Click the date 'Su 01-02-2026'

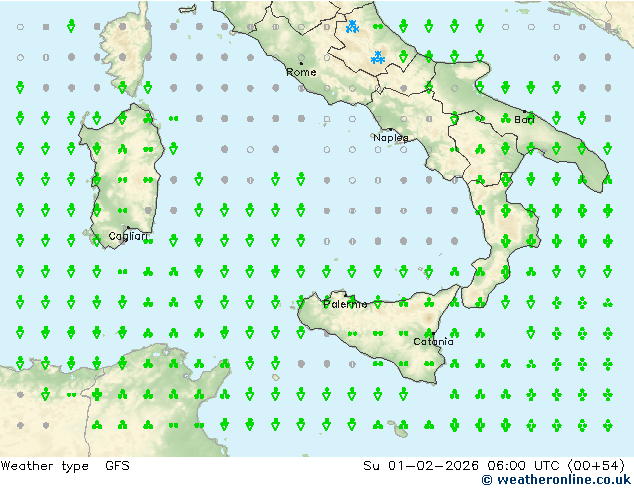point(421,466)
